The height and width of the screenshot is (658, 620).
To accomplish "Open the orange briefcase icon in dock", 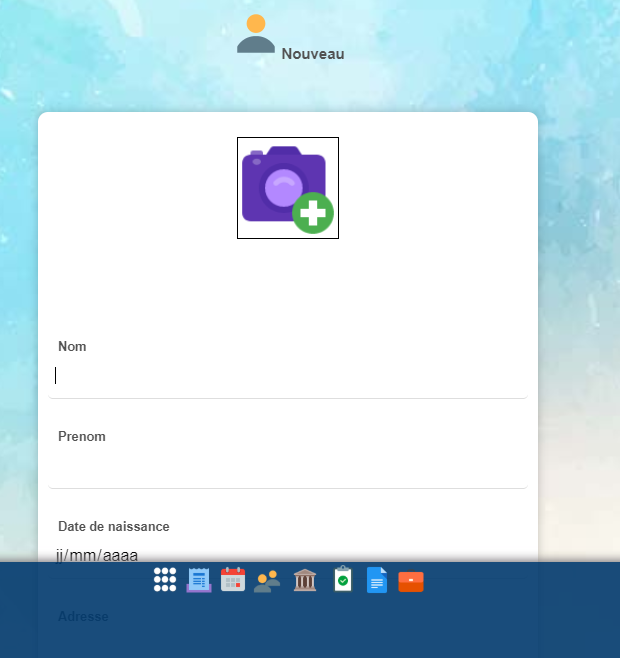I will [411, 581].
